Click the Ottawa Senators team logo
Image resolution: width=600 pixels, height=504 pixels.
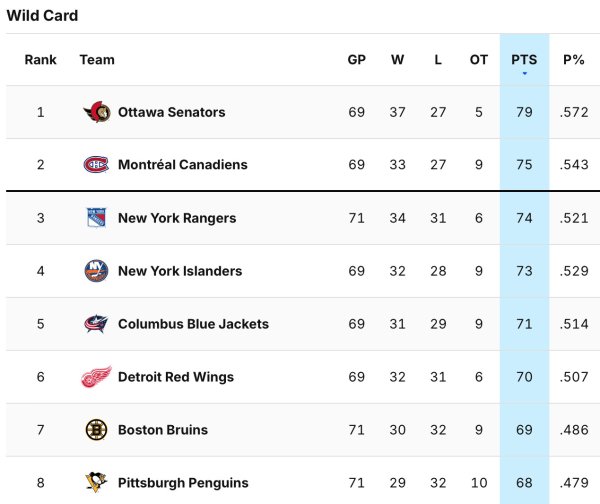[96, 112]
